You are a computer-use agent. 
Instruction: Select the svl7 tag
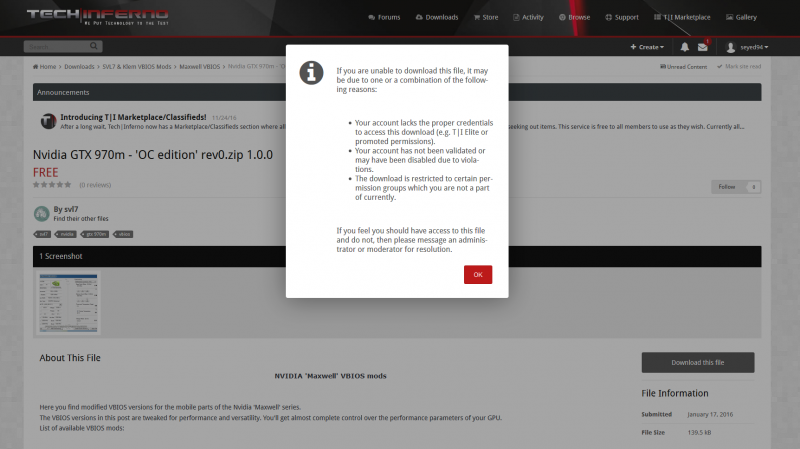tap(42, 234)
